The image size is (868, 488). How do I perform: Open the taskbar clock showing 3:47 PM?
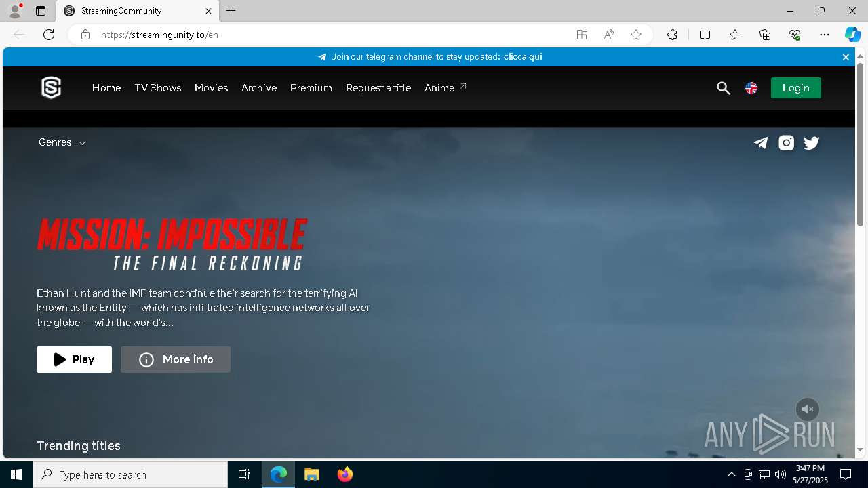(810, 474)
